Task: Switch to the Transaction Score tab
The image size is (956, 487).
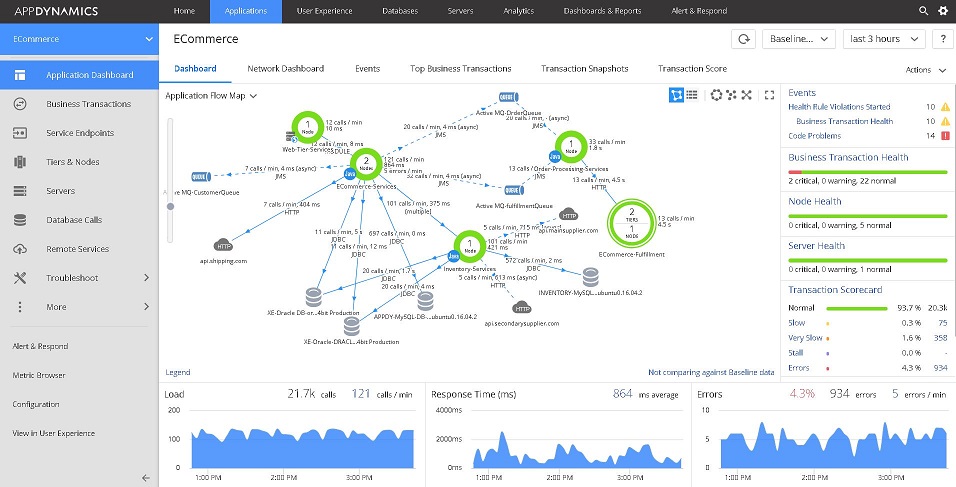Action: point(693,69)
